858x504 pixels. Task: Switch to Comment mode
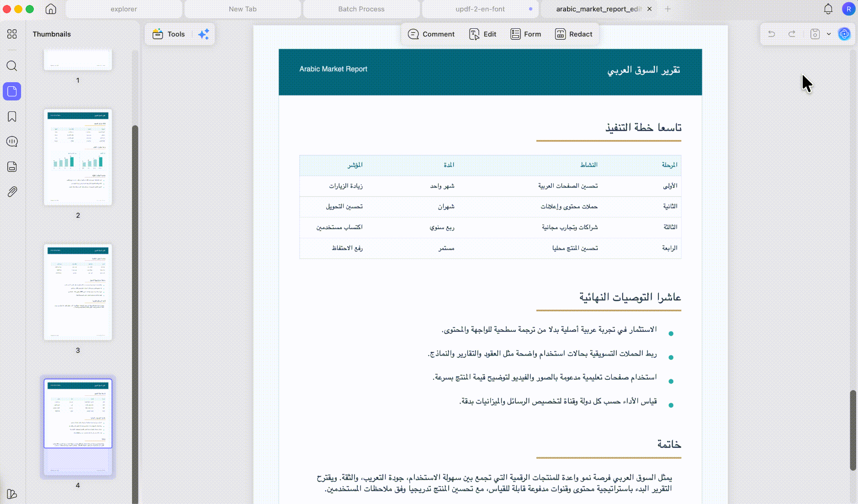pyautogui.click(x=431, y=34)
